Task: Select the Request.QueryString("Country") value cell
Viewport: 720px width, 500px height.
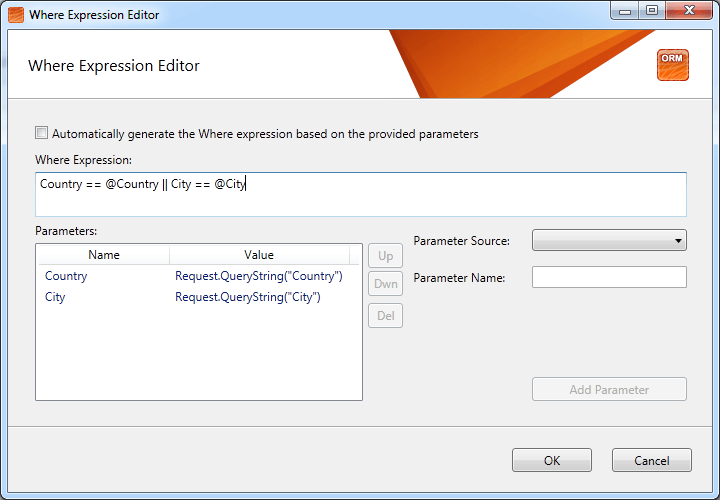Action: (259, 276)
